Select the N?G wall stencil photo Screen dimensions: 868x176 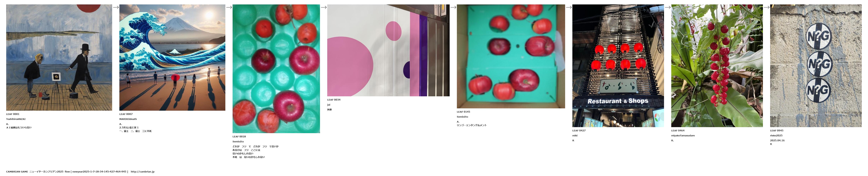point(816,66)
